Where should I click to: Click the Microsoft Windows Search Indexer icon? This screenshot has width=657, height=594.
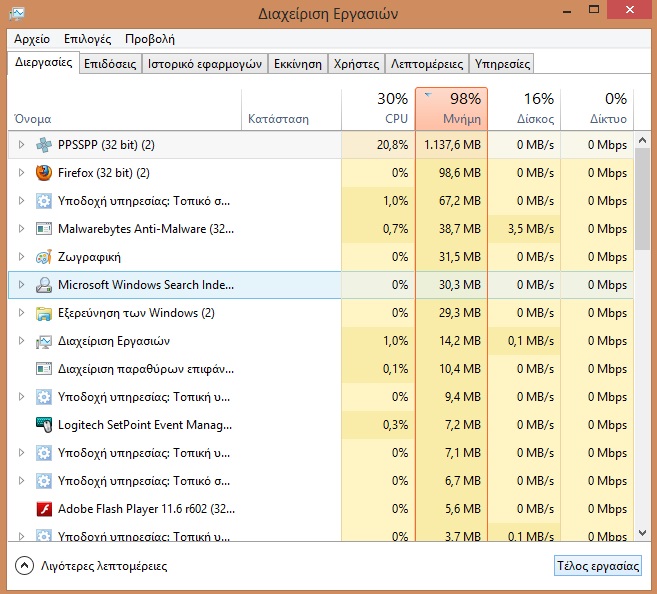pyautogui.click(x=44, y=285)
